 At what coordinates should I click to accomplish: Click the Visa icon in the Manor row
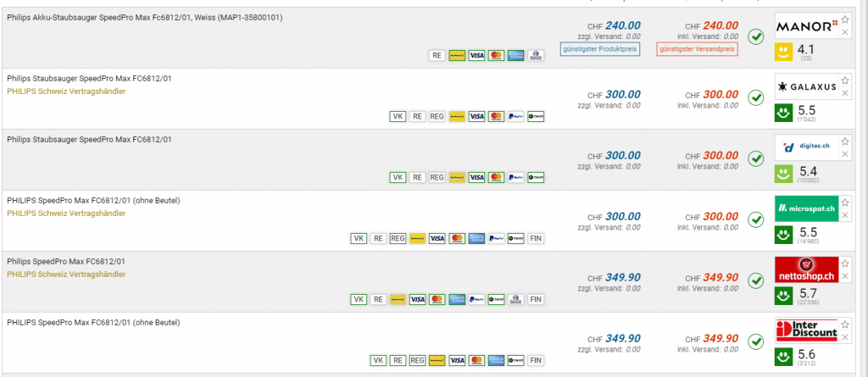point(476,55)
